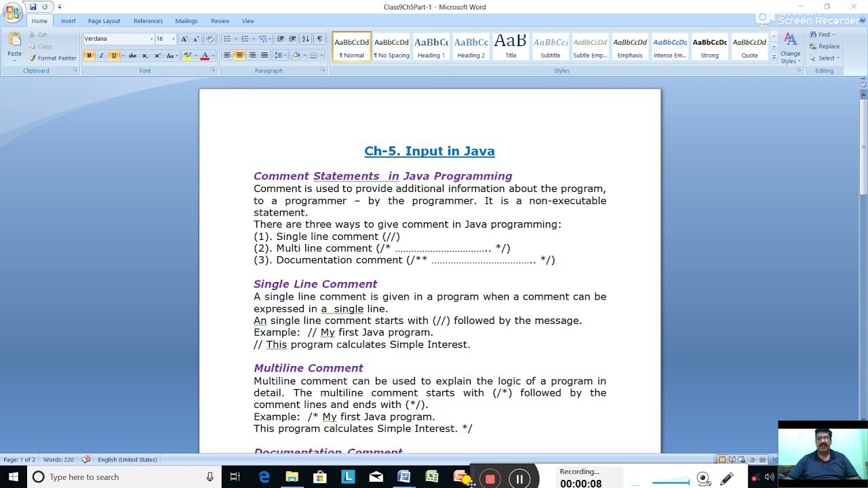Viewport: 868px width, 488px height.
Task: Toggle Center alignment
Action: tap(239, 56)
